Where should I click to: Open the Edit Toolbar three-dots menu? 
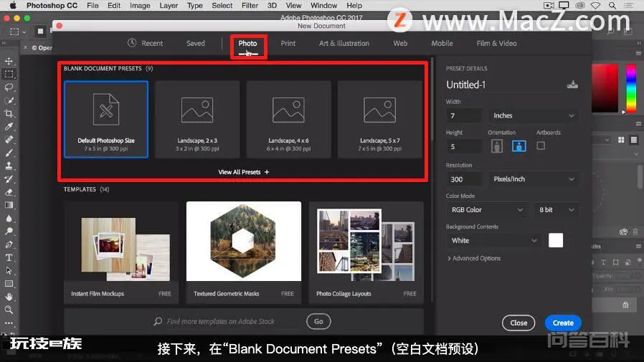pos(9,323)
